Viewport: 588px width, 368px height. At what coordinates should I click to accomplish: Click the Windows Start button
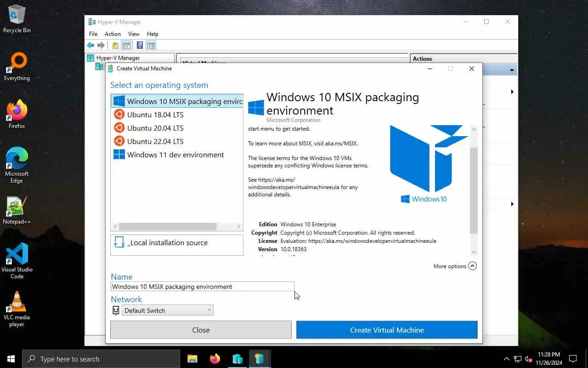pos(11,359)
